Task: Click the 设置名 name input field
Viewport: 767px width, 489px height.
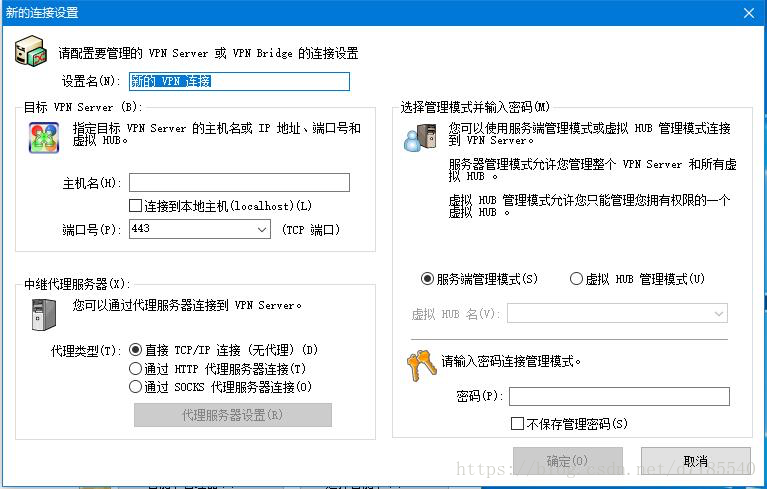Action: (239, 81)
